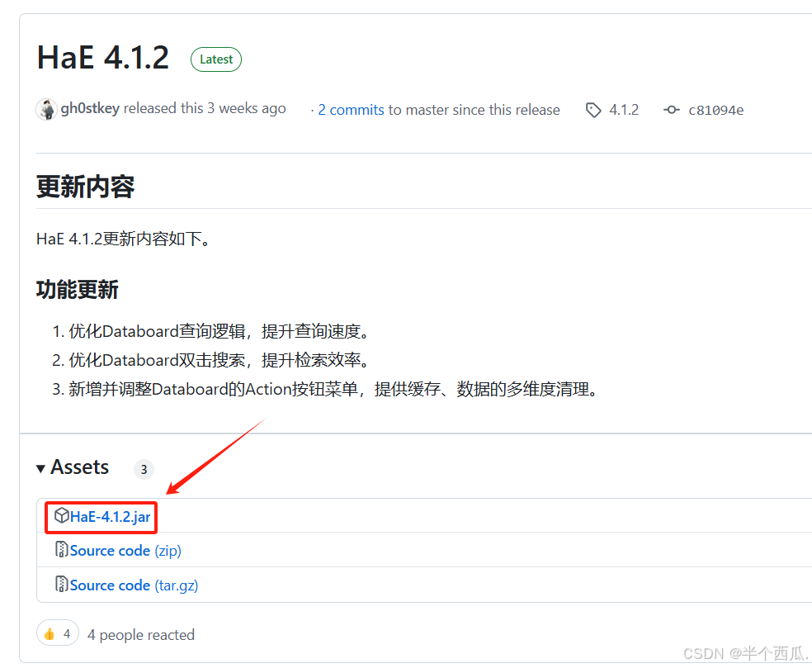Viewport: 812px width, 668px height.
Task: Click the text 'HaE 4.1.2更新内容如下。'
Action: pyautogui.click(x=123, y=239)
